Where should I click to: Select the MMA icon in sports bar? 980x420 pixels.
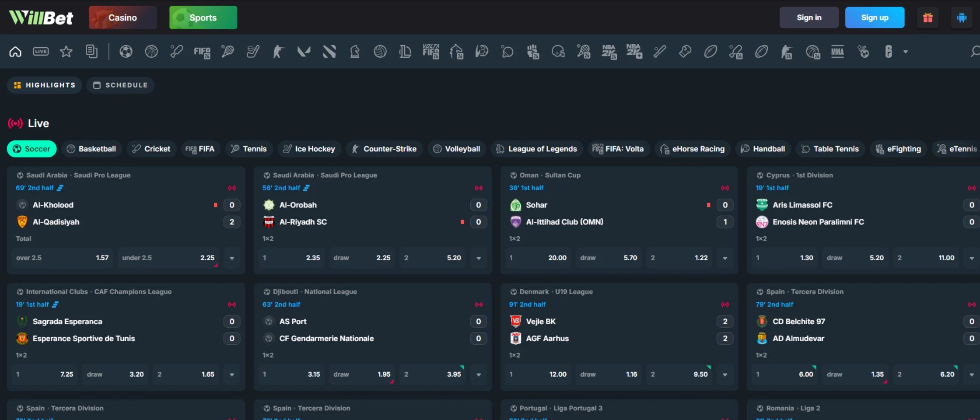pyautogui.click(x=837, y=52)
